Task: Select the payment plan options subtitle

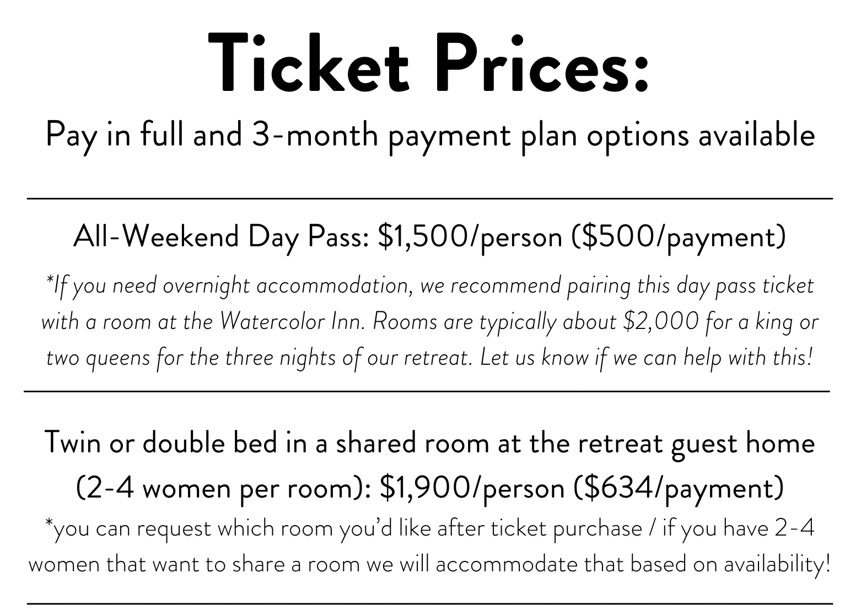Action: pos(430,136)
